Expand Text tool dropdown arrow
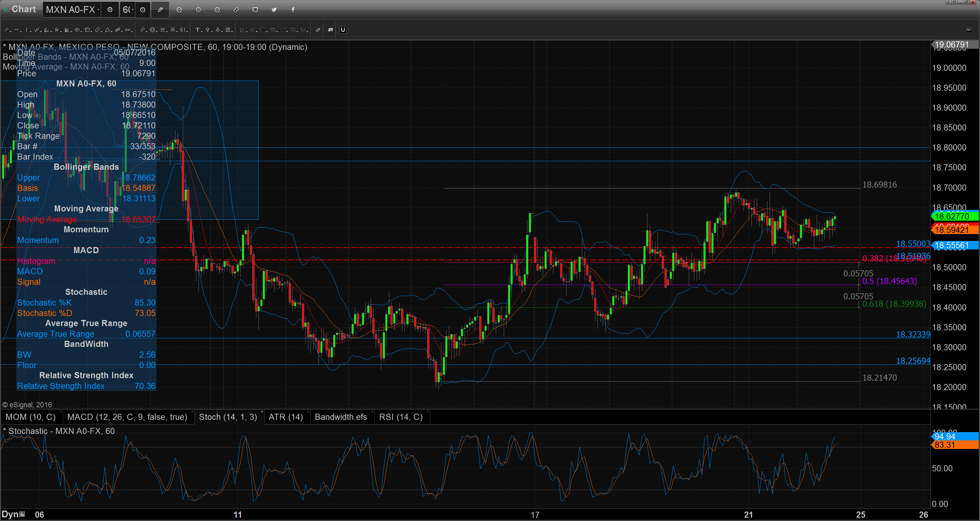The width and height of the screenshot is (980, 521). point(202,32)
